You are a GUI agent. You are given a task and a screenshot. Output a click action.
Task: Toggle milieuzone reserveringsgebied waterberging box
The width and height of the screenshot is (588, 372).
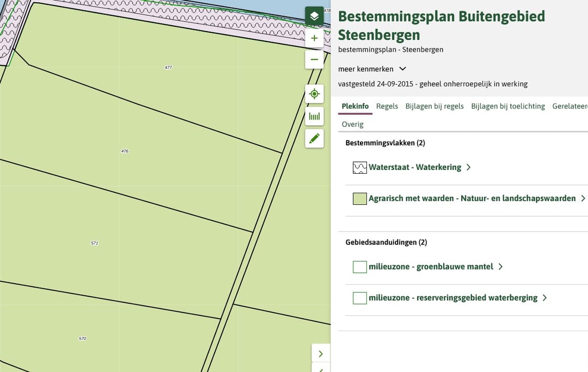359,298
